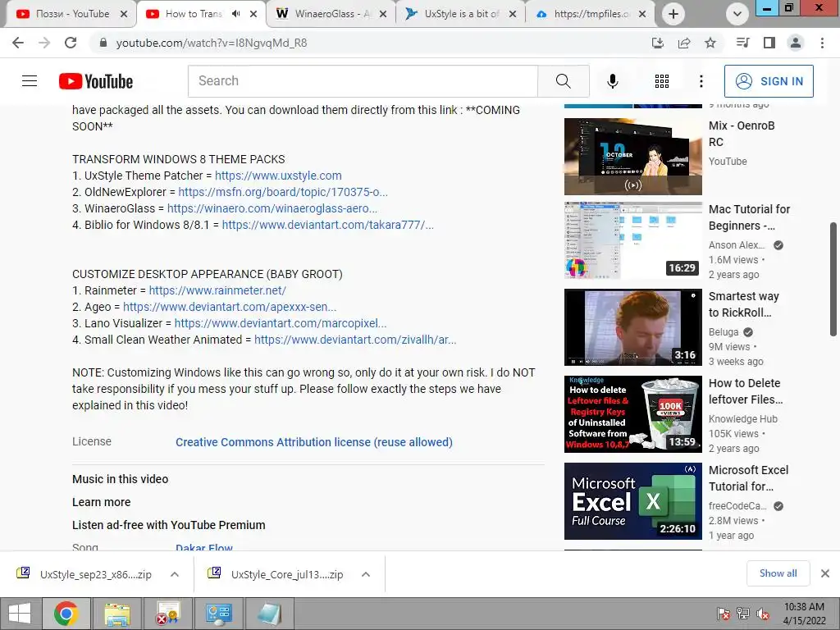Image resolution: width=840 pixels, height=630 pixels.
Task: Show all downloads
Action: coord(778,573)
